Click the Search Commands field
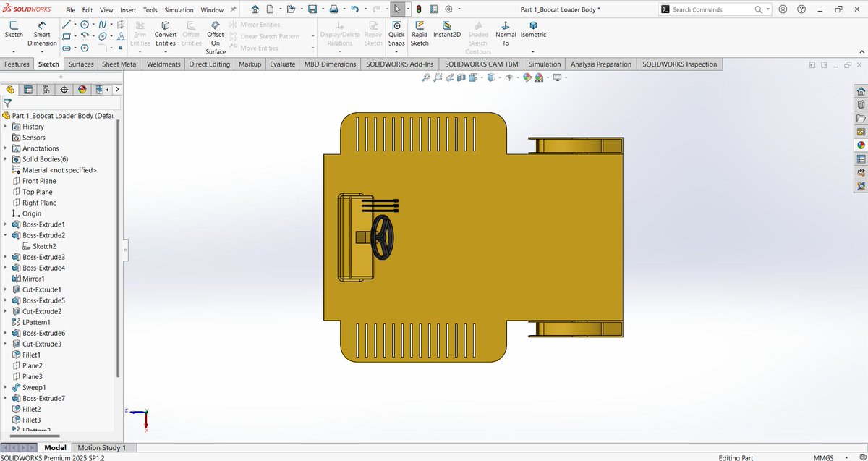Viewport: 868px width, 461px height. 714,9
